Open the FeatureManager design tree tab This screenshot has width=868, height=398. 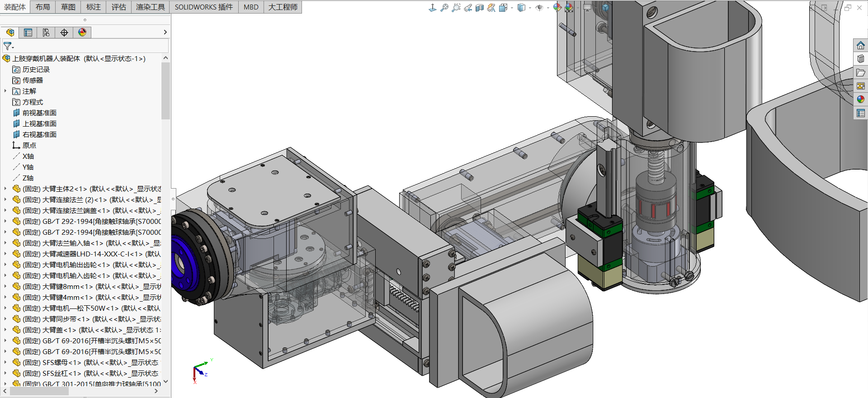tap(10, 32)
